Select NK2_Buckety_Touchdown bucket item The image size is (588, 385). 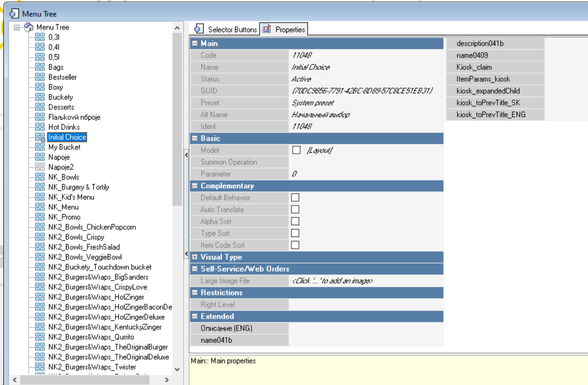click(100, 267)
